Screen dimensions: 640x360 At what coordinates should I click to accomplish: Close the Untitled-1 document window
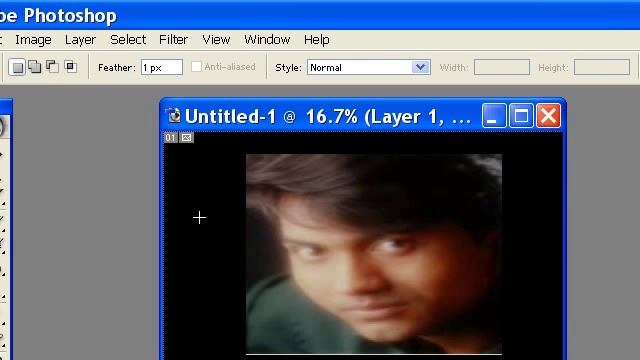click(548, 116)
